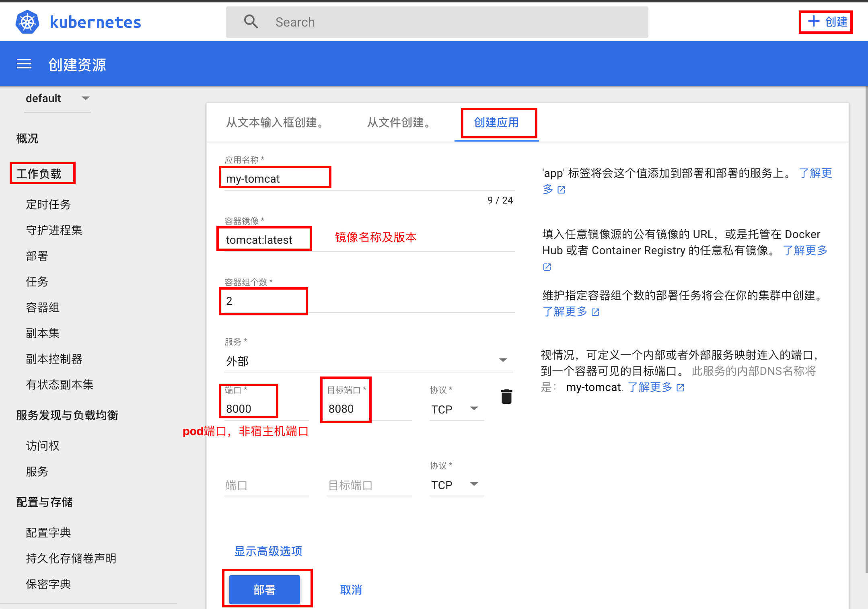868x609 pixels.
Task: Click the kubernetes brand text
Action: coord(95,23)
